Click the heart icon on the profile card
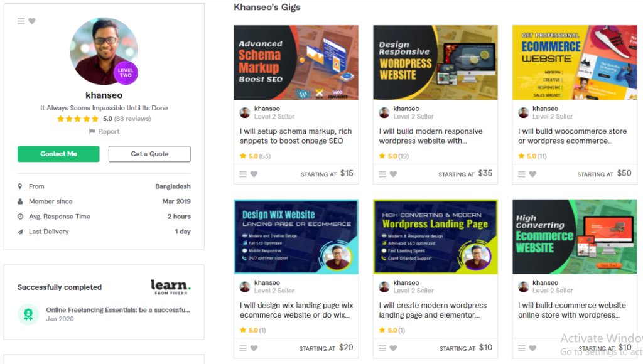This screenshot has height=364, width=643. pos(32,21)
